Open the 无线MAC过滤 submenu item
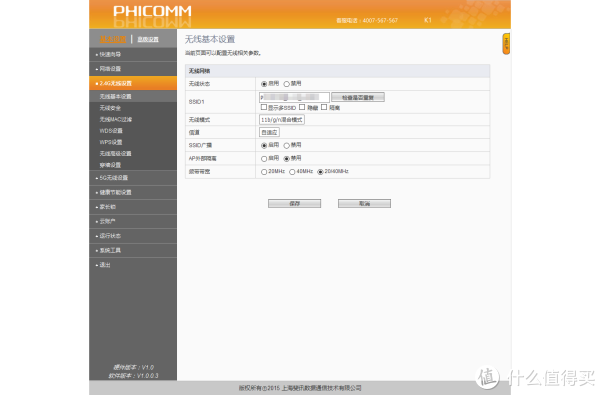The width and height of the screenshot is (600, 395). point(116,119)
